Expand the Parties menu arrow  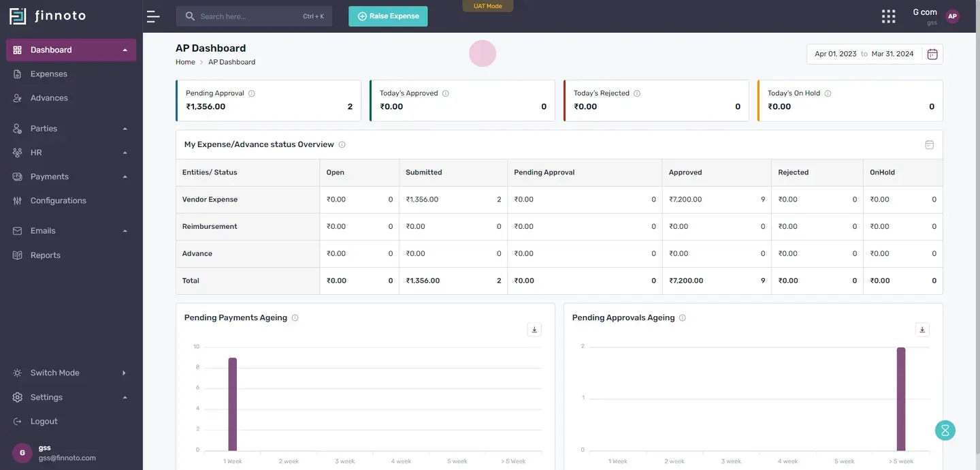click(125, 129)
